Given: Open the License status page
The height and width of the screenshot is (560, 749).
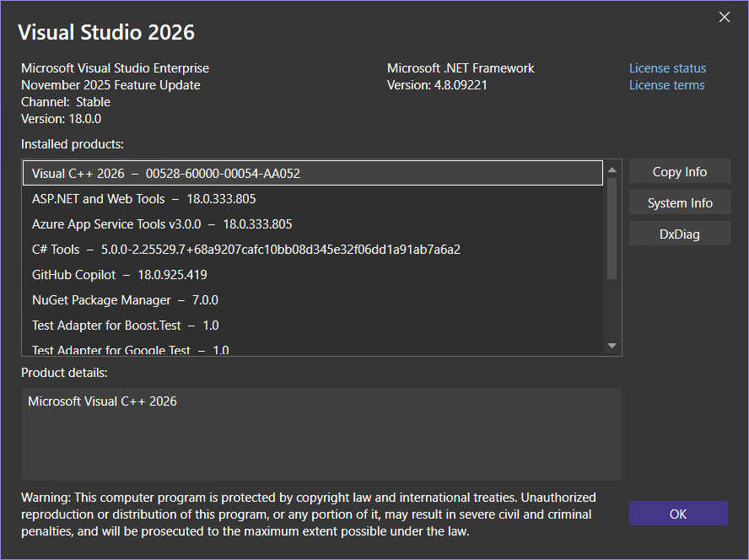Looking at the screenshot, I should (667, 67).
